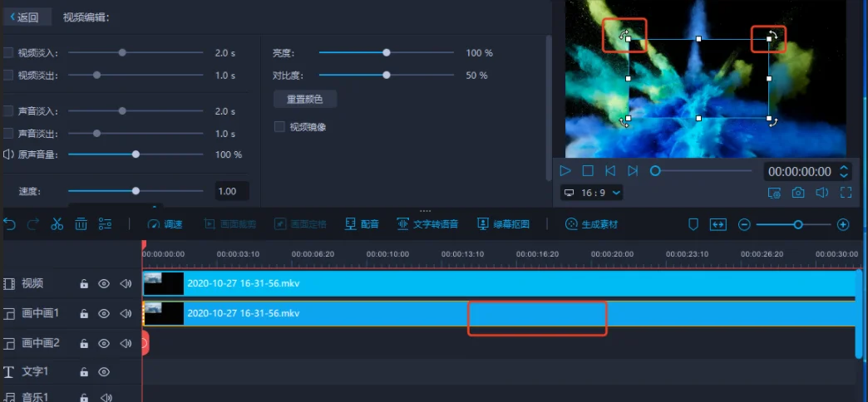Click the redo arrow icon

point(33,224)
